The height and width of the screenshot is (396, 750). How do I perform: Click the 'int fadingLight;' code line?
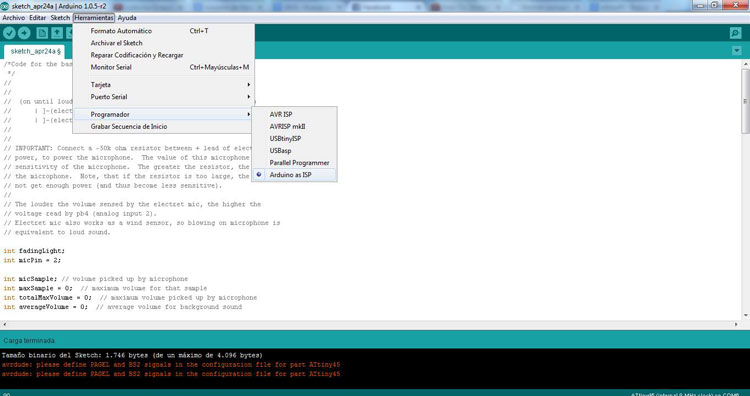(x=34, y=251)
